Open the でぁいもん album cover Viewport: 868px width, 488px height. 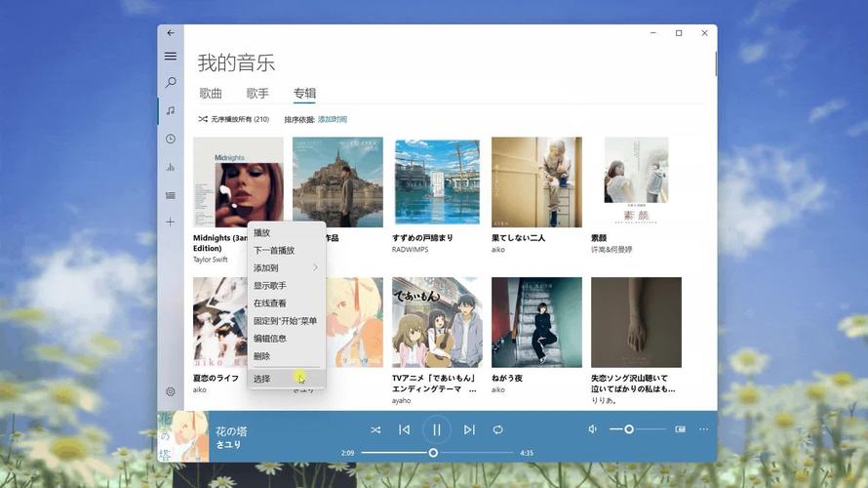coord(437,322)
